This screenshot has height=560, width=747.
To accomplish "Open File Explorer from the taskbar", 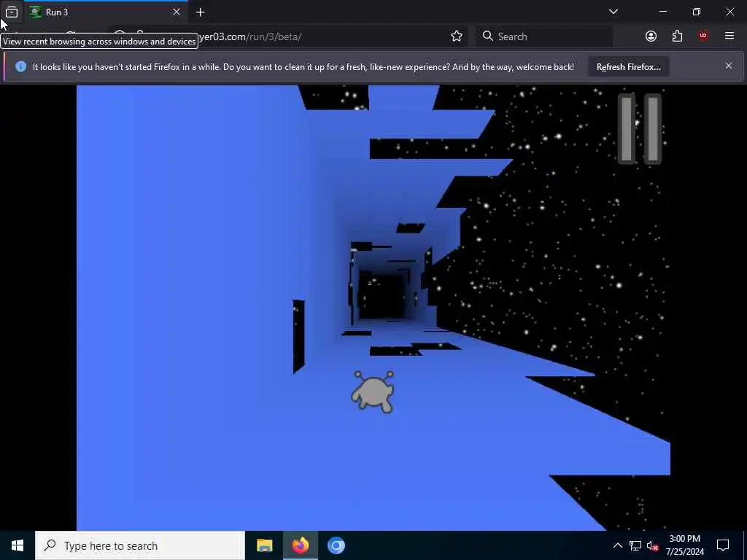I will [264, 545].
